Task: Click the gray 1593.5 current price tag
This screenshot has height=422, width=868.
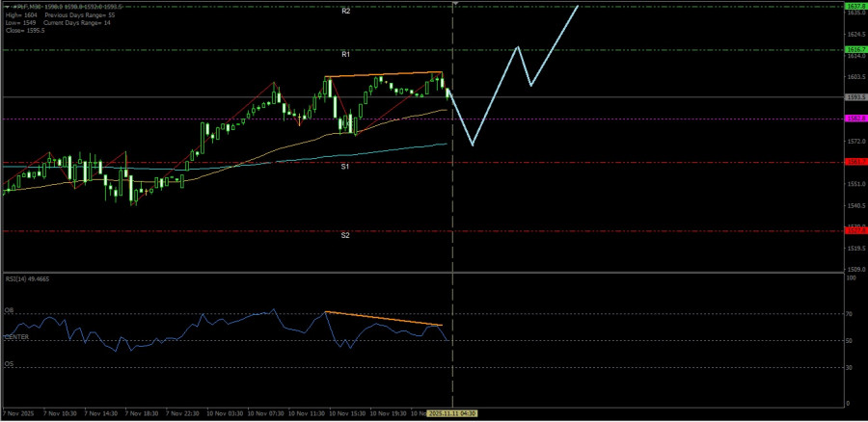Action: coord(854,97)
